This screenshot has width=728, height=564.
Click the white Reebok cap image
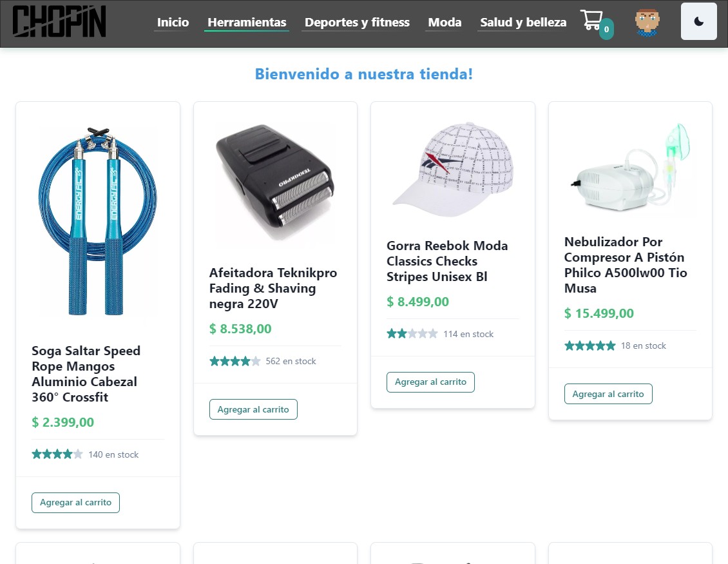[453, 169]
